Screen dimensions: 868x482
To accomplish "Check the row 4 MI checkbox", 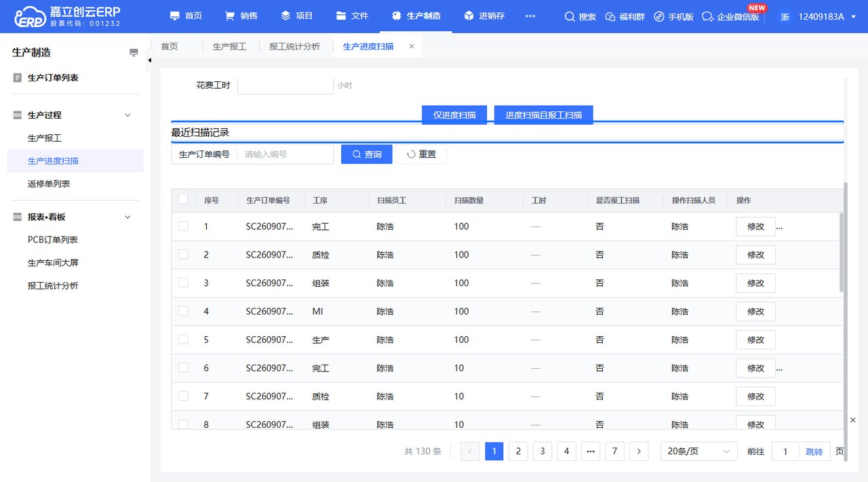I will pyautogui.click(x=183, y=310).
